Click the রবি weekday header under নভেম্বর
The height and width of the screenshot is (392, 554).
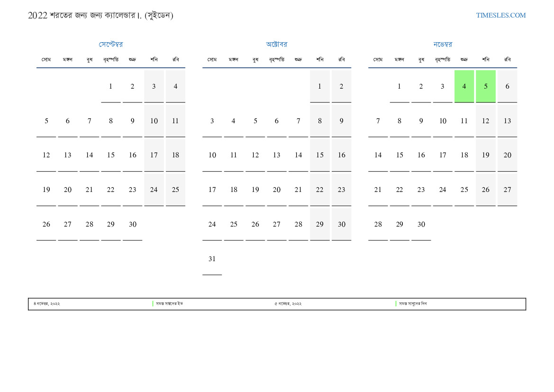(507, 60)
